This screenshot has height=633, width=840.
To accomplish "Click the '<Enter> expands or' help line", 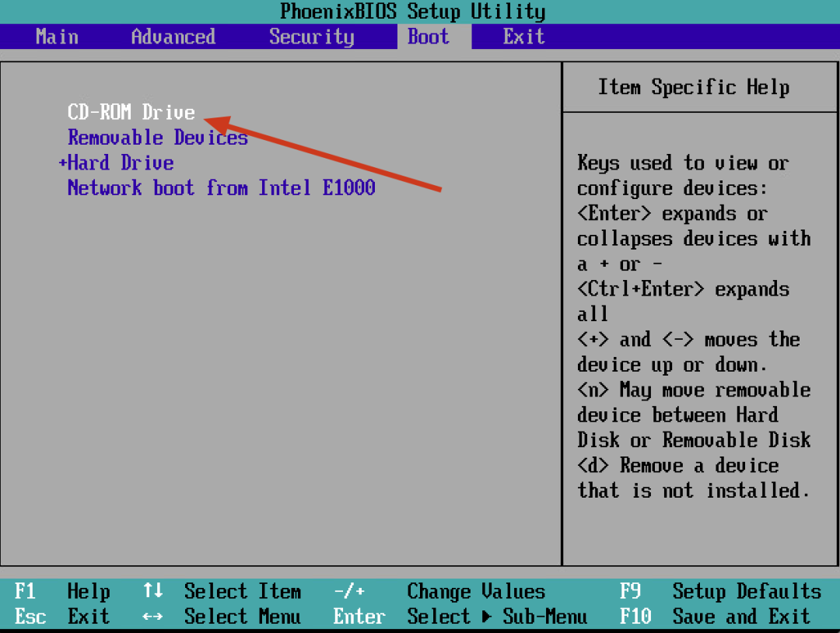I will [672, 214].
